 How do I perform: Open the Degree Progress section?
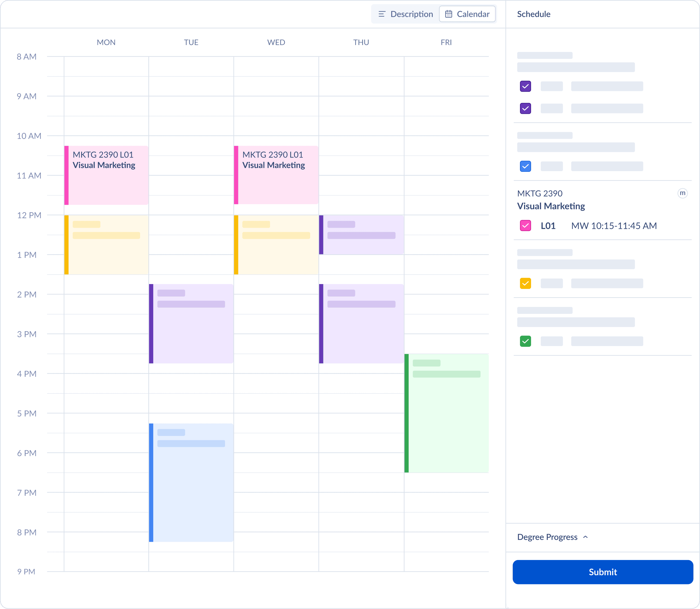(x=547, y=537)
